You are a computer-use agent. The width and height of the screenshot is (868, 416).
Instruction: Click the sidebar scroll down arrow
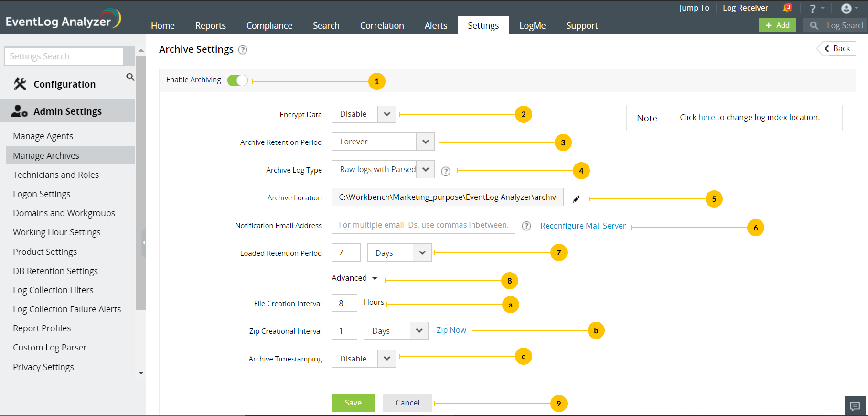tap(141, 373)
